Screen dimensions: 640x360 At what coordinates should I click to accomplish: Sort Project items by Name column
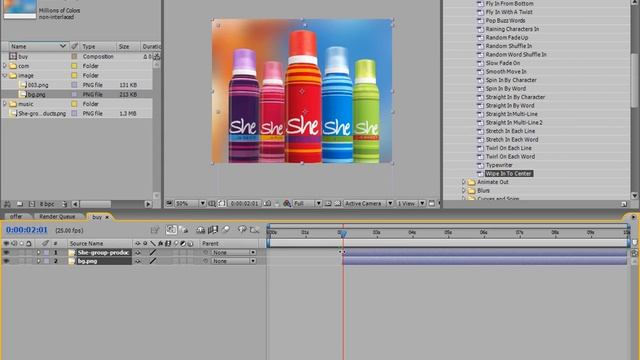pos(38,47)
